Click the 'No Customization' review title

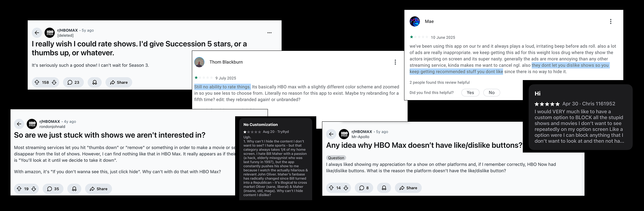coord(261,125)
